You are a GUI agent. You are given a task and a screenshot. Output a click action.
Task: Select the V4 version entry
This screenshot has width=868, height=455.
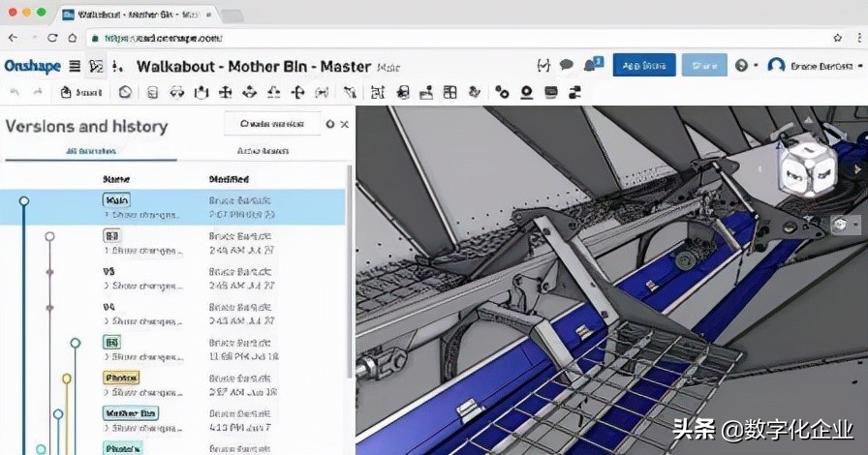[109, 307]
